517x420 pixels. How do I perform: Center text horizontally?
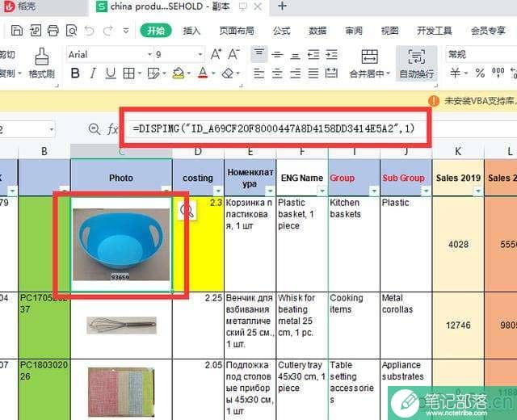tap(277, 73)
